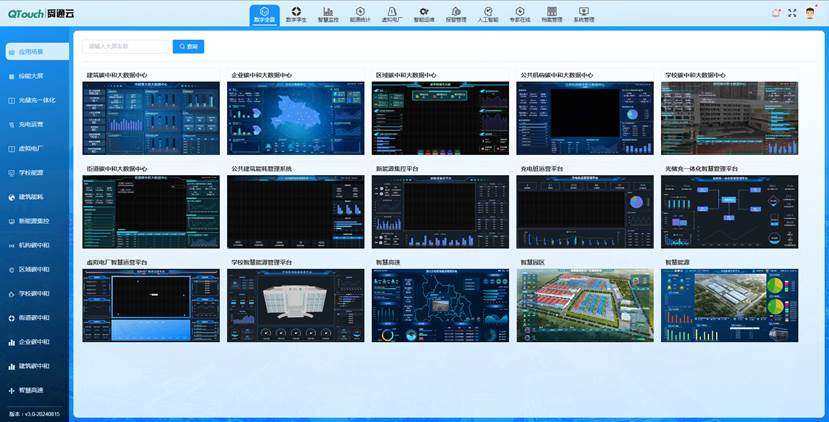Click the 能源统计 navigation icon
829x422 pixels.
tap(360, 14)
